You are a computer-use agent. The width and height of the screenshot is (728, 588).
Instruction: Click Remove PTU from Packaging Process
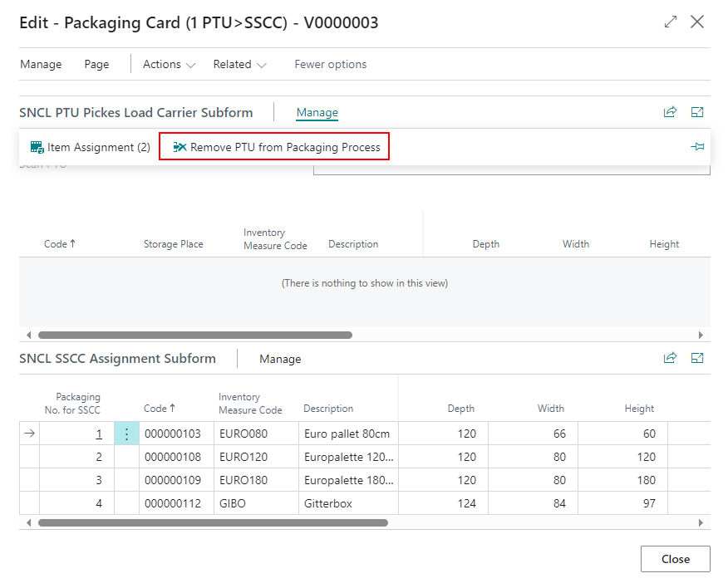click(x=275, y=148)
